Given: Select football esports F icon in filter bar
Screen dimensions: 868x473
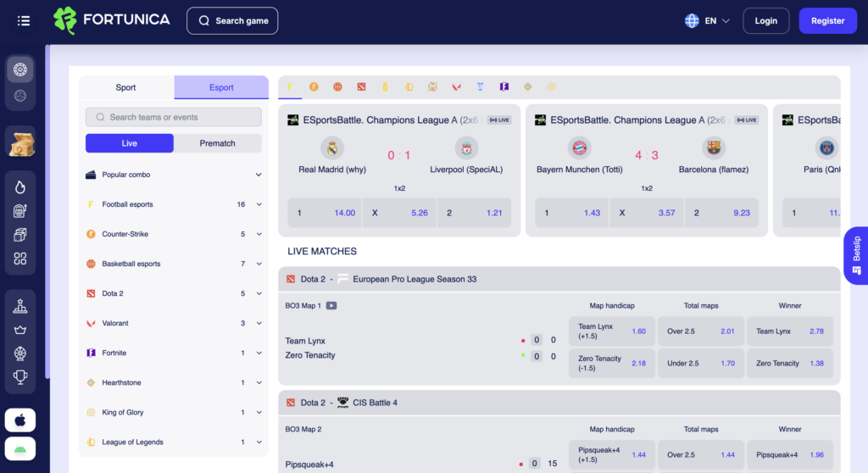Looking at the screenshot, I should coord(290,87).
